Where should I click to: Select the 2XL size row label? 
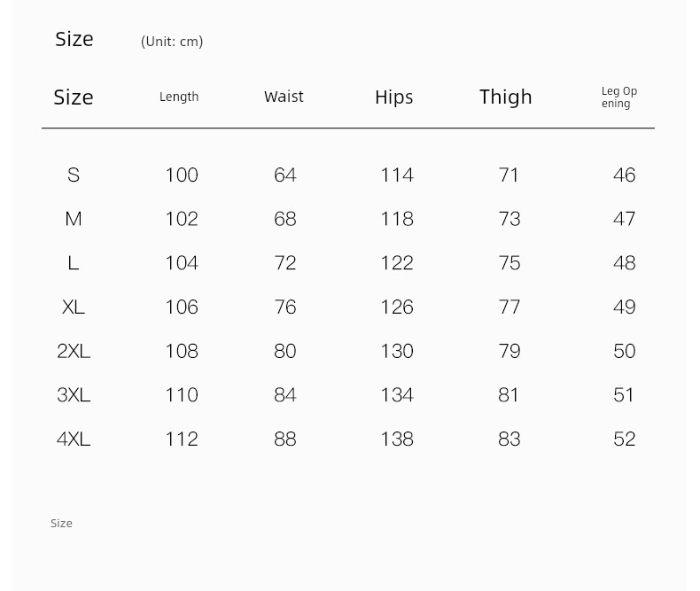(x=74, y=351)
